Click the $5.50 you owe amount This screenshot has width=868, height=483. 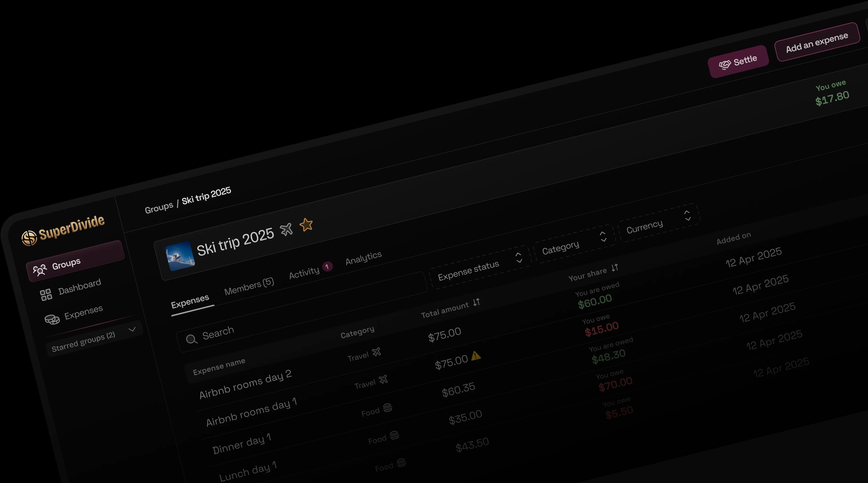pyautogui.click(x=619, y=412)
